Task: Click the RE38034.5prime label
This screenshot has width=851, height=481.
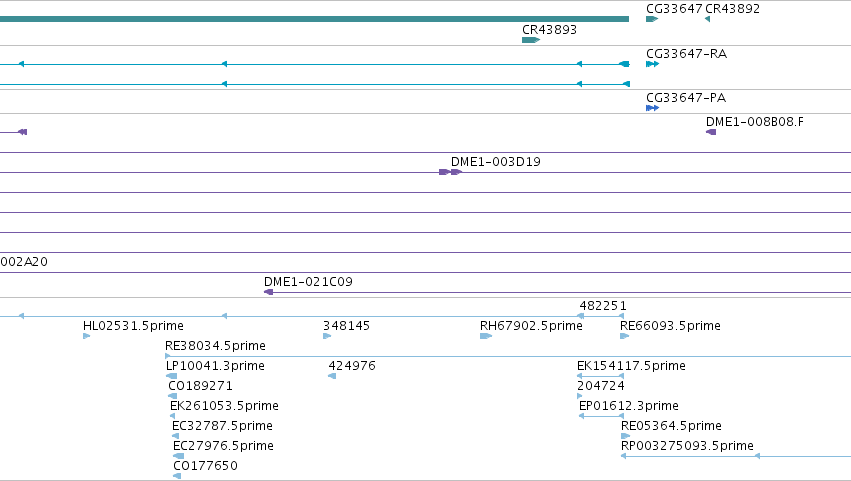Action: click(215, 346)
